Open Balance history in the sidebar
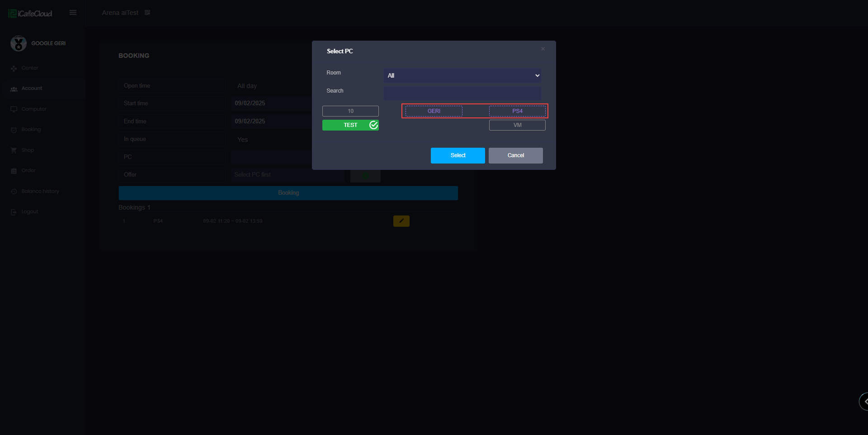Viewport: 868px width, 435px height. click(40, 192)
